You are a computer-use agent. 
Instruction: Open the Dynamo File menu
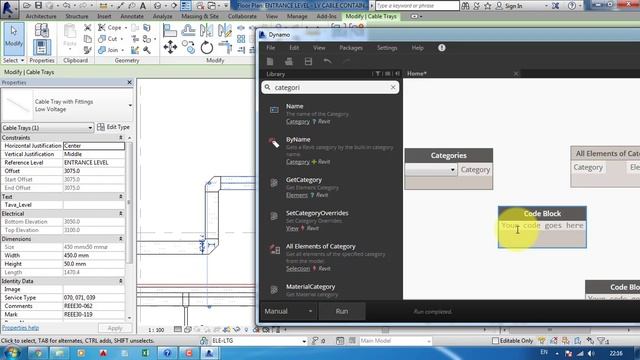tap(271, 48)
